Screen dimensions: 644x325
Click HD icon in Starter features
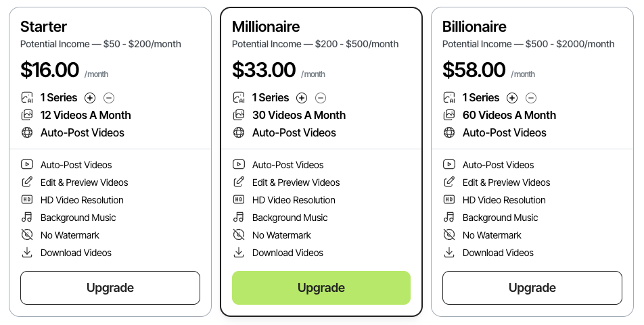(27, 200)
